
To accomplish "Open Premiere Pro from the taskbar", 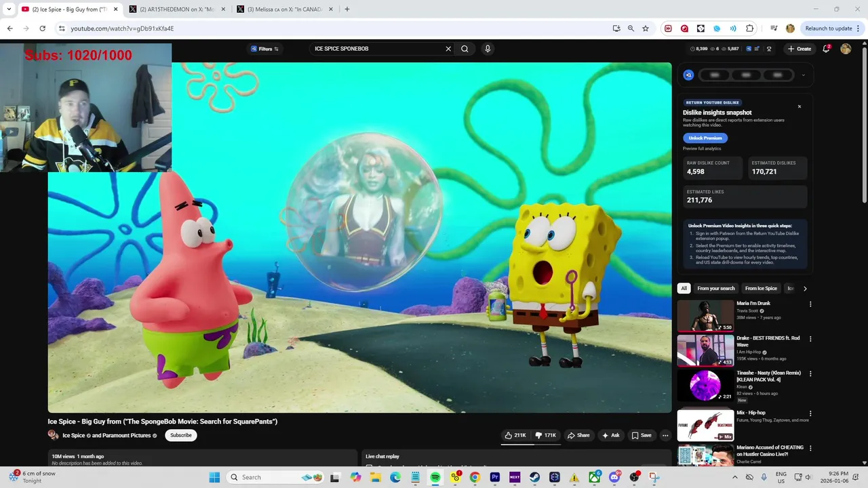I will coord(495,477).
